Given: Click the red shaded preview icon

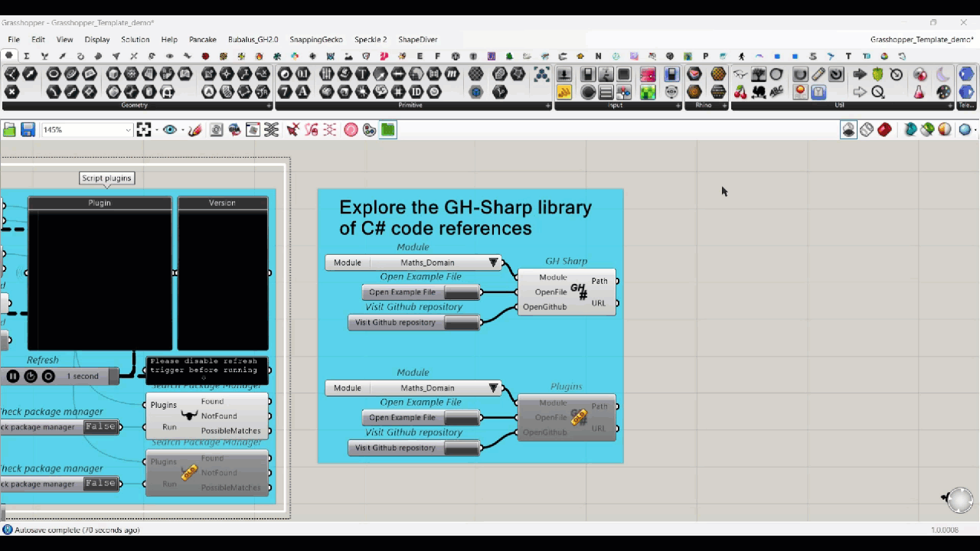Looking at the screenshot, I should tap(885, 130).
